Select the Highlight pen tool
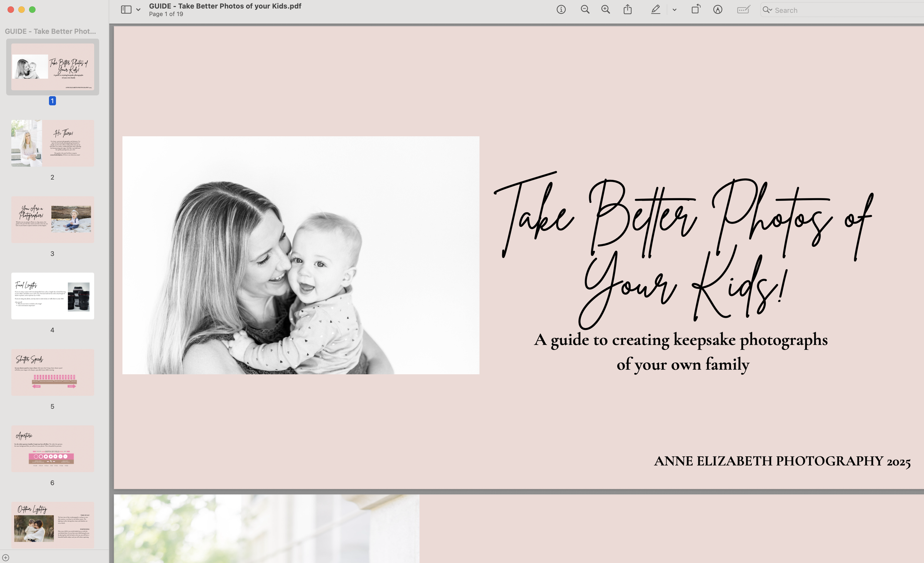The width and height of the screenshot is (924, 563). (655, 10)
